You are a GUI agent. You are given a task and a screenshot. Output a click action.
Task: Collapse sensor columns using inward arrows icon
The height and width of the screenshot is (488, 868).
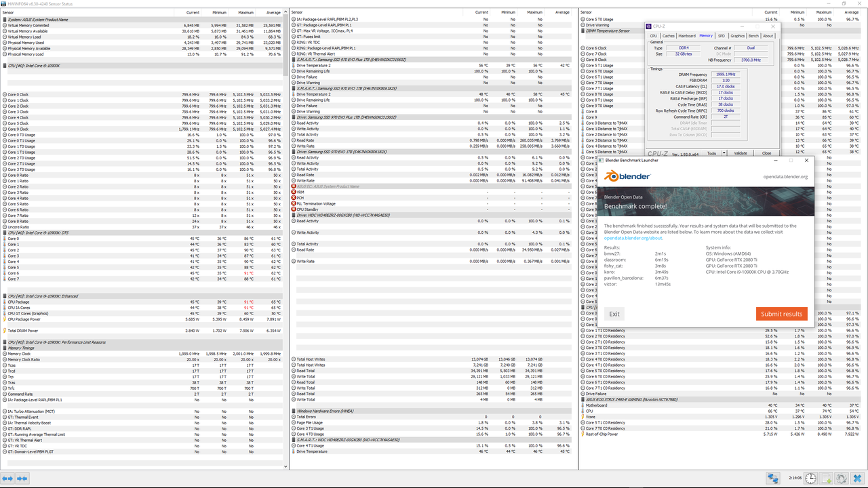pyautogui.click(x=22, y=479)
